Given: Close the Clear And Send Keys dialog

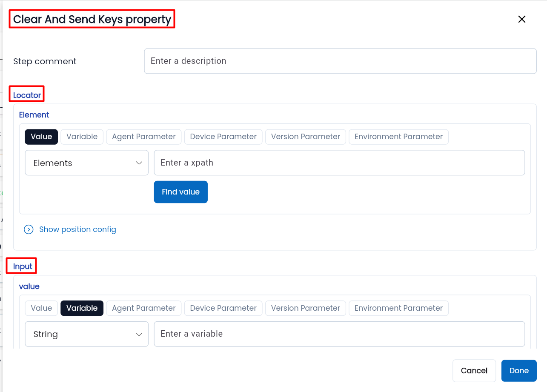Looking at the screenshot, I should [x=521, y=19].
